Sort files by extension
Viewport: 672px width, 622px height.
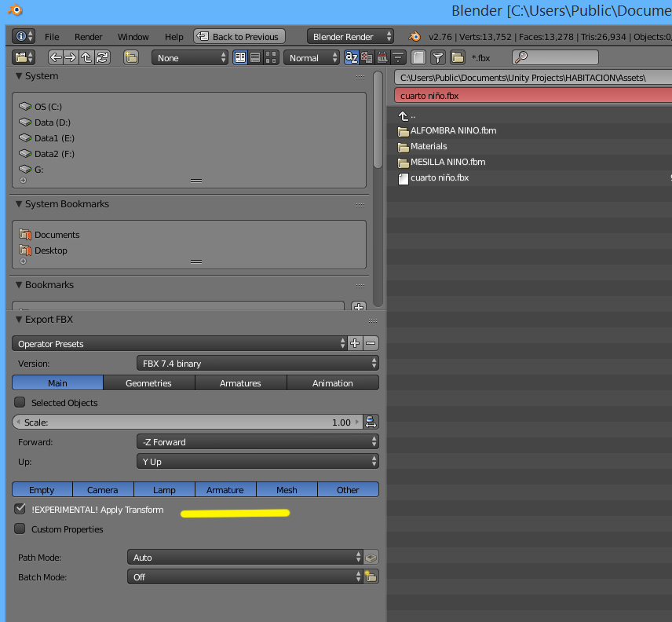(367, 57)
